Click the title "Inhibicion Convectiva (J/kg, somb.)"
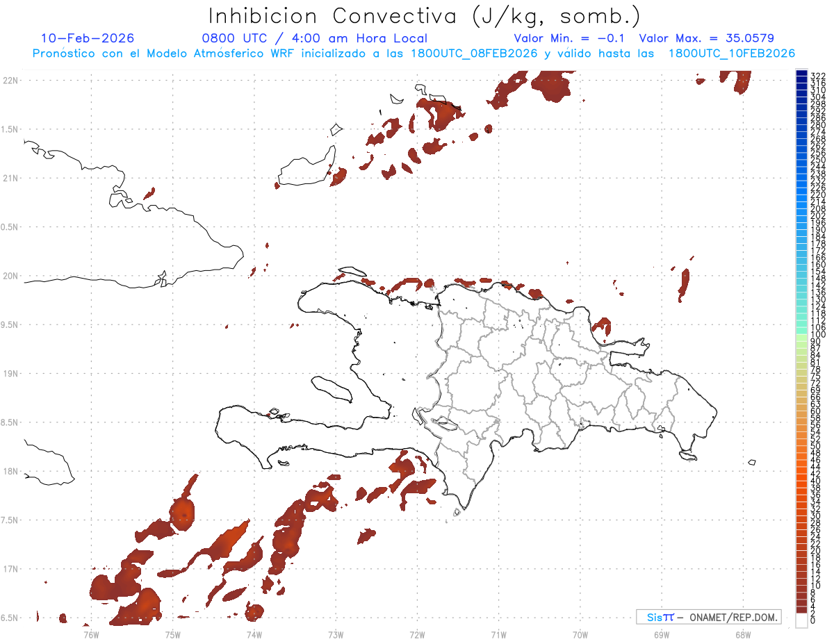834x644 pixels. pyautogui.click(x=425, y=16)
